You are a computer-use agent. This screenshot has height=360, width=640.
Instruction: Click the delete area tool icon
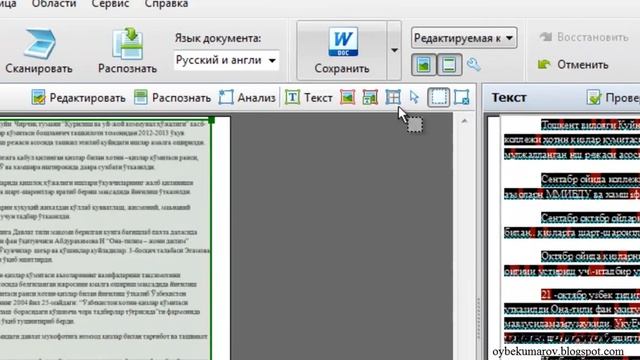click(x=462, y=98)
